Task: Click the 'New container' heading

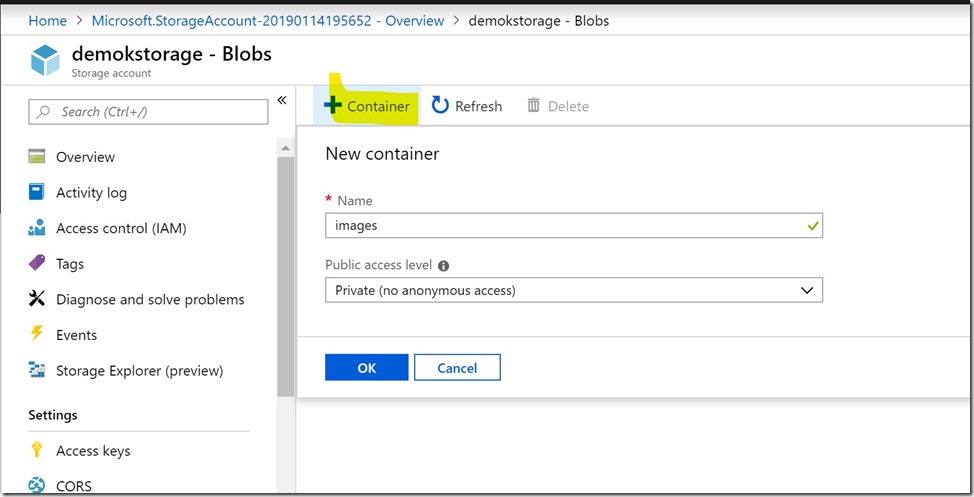Action: 382,153
